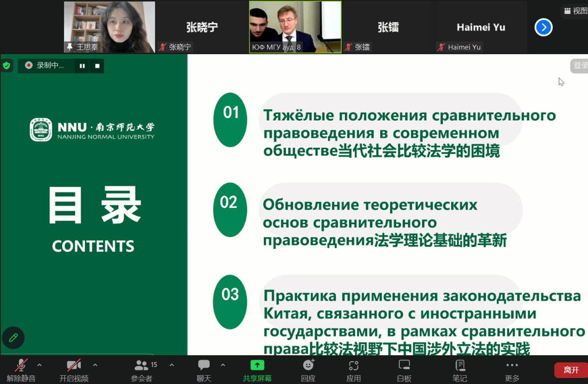The width and height of the screenshot is (588, 384).
Task: Turn on camera with 开启视频
Action: [74, 365]
